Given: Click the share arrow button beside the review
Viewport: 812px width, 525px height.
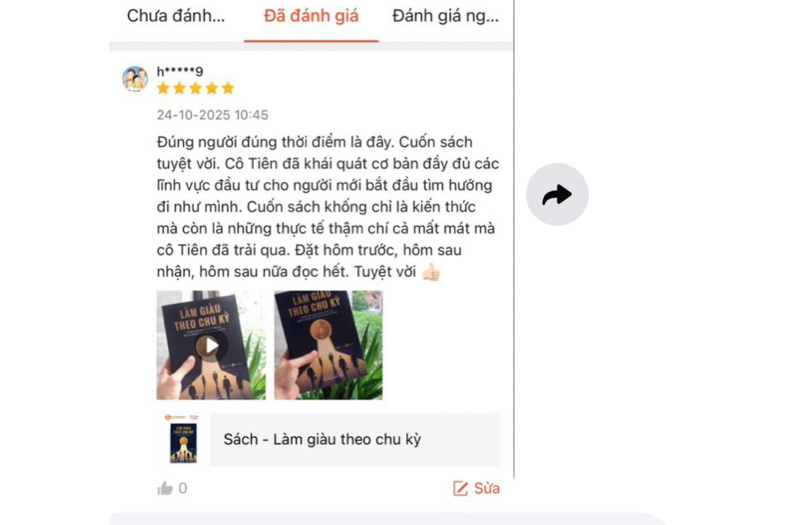Looking at the screenshot, I should coord(557,194).
